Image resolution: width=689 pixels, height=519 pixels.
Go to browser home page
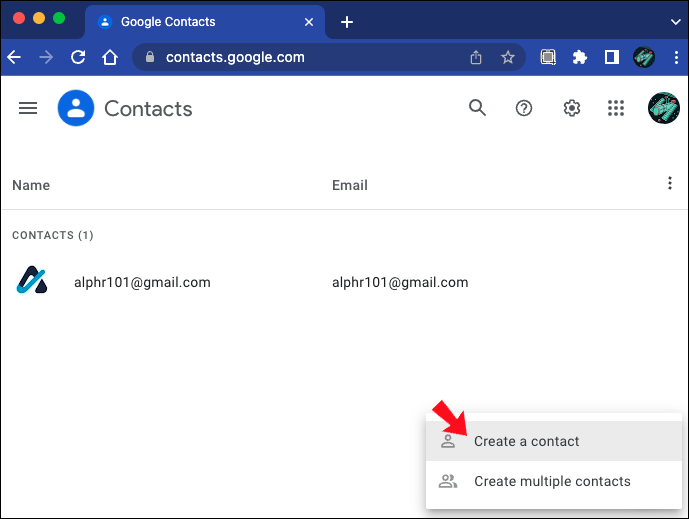110,58
